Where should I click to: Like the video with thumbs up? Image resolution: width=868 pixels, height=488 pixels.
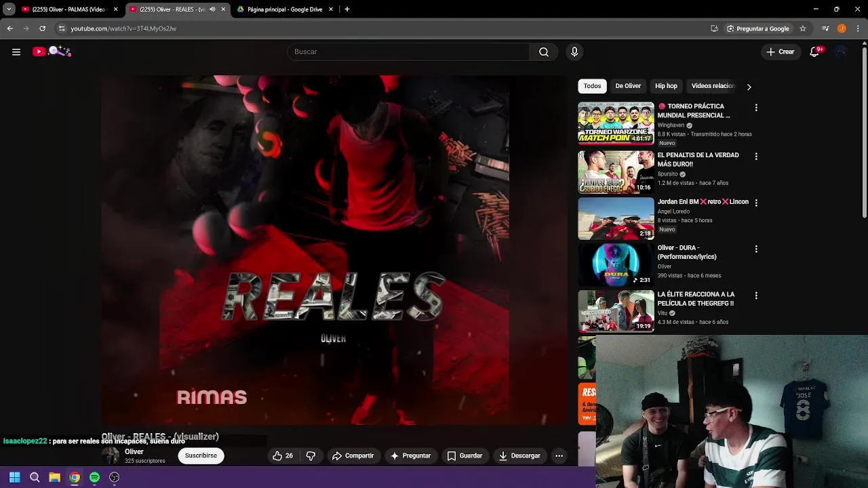point(283,456)
